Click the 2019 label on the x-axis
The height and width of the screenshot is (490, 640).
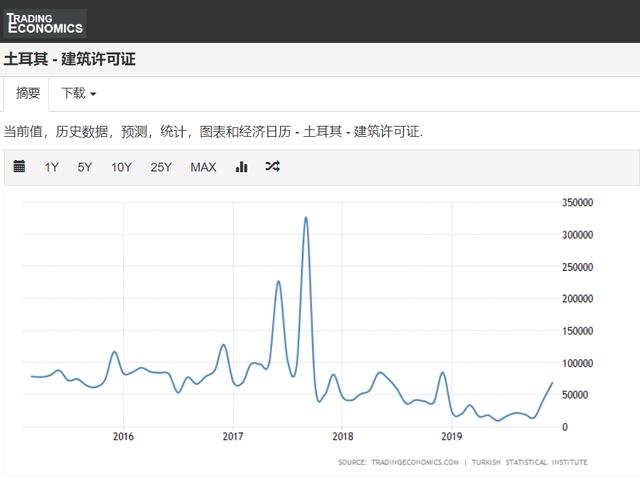point(451,436)
